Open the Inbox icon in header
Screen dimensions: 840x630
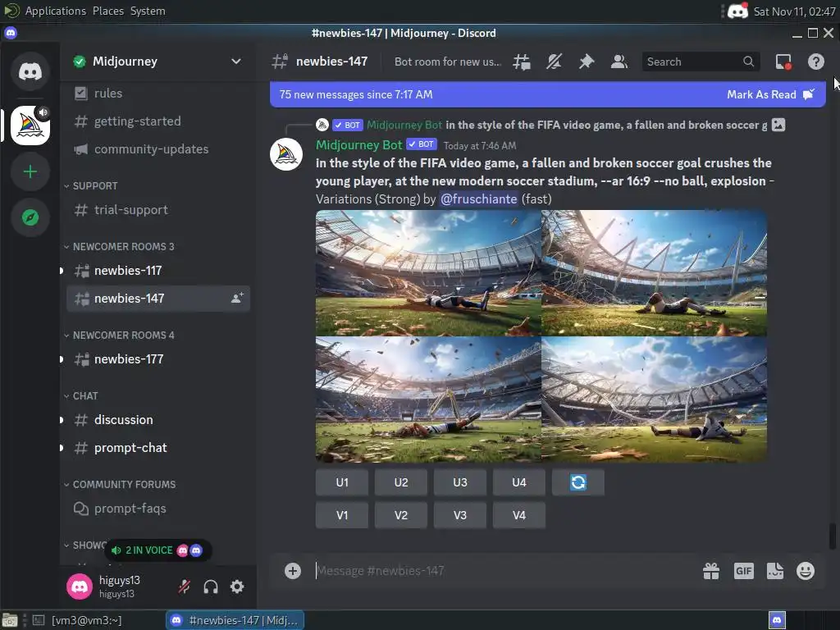[x=783, y=62]
